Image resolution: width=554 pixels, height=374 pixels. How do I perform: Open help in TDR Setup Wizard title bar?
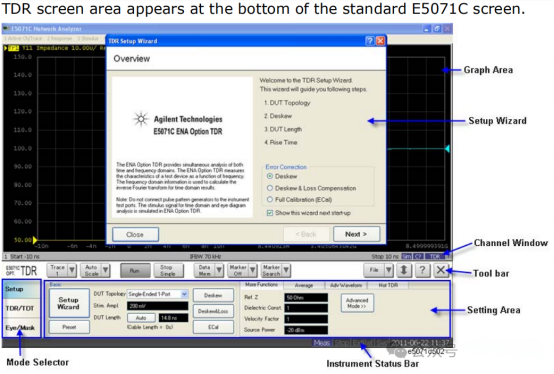click(370, 41)
